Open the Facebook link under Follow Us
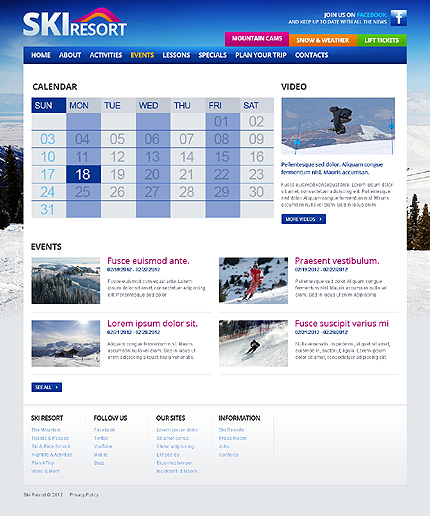 pos(104,430)
